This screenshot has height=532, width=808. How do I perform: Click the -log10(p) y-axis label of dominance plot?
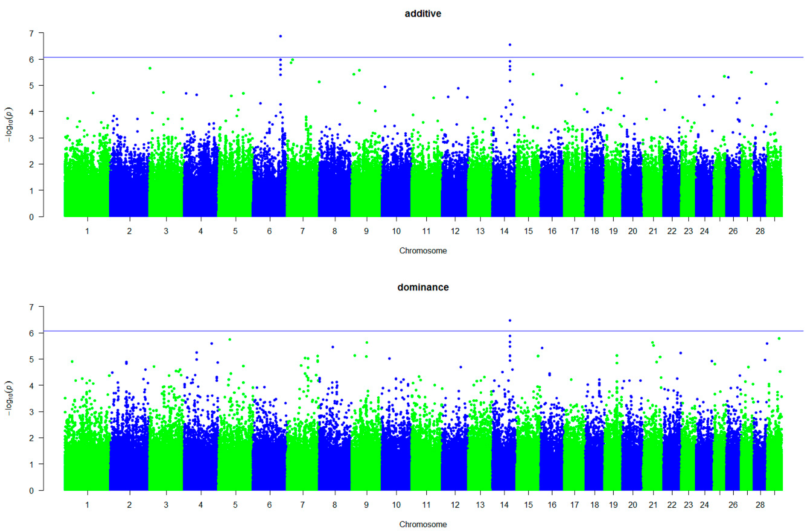point(9,398)
